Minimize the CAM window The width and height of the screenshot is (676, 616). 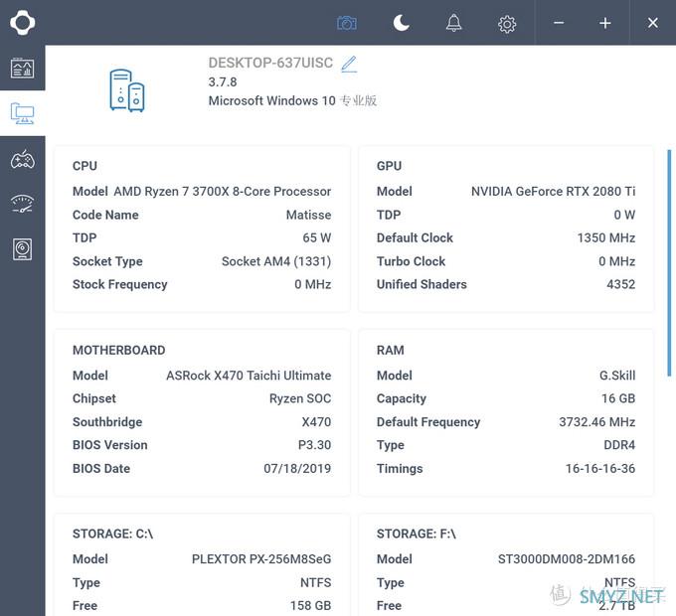(559, 23)
